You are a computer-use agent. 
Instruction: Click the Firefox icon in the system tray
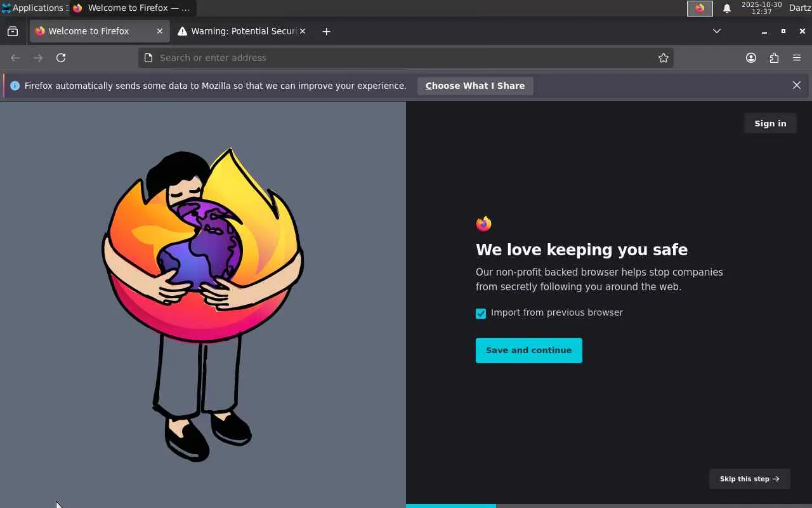(700, 8)
